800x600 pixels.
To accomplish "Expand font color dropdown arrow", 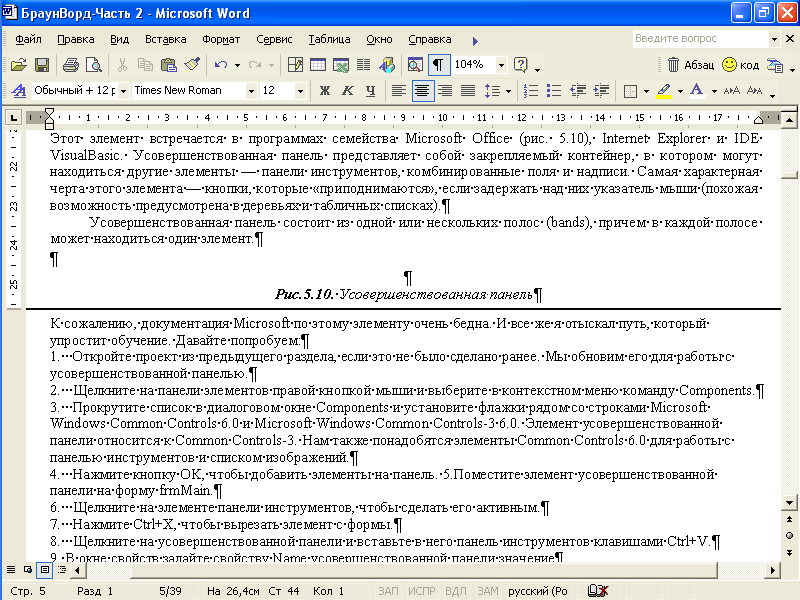I will 714,91.
